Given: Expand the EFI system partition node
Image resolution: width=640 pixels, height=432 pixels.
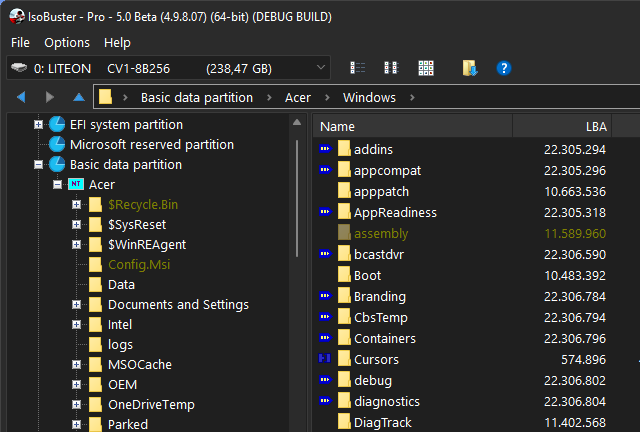Looking at the screenshot, I should 38,124.
